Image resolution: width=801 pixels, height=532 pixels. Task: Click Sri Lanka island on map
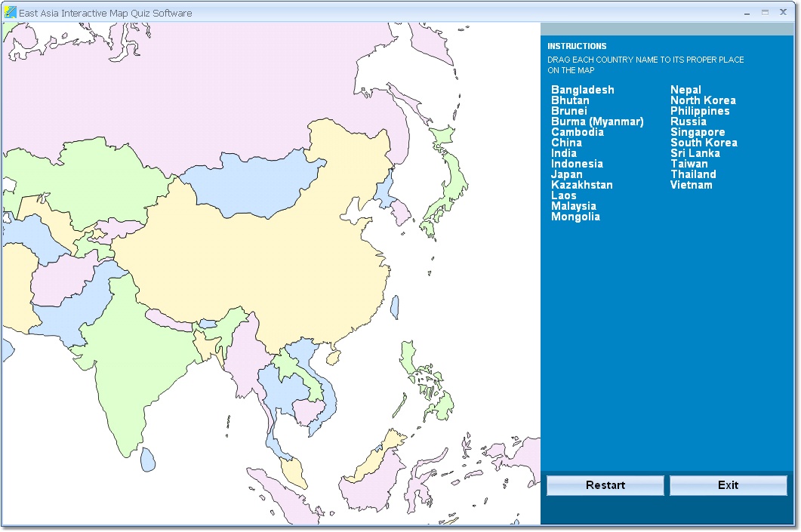coord(148,460)
